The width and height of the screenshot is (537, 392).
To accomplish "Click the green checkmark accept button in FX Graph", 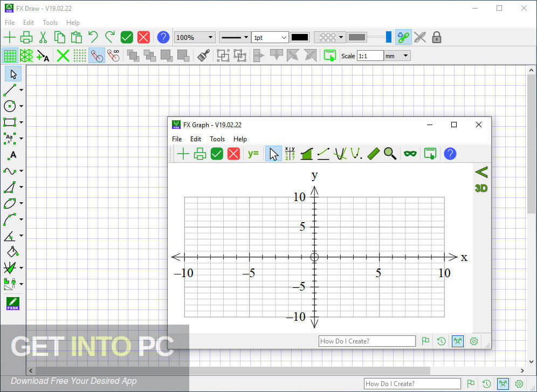I will [x=216, y=154].
